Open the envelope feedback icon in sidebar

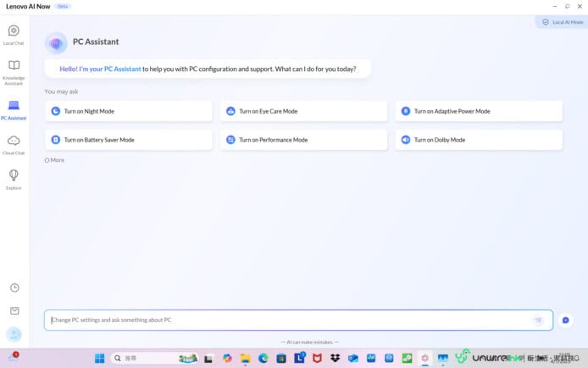pyautogui.click(x=14, y=310)
